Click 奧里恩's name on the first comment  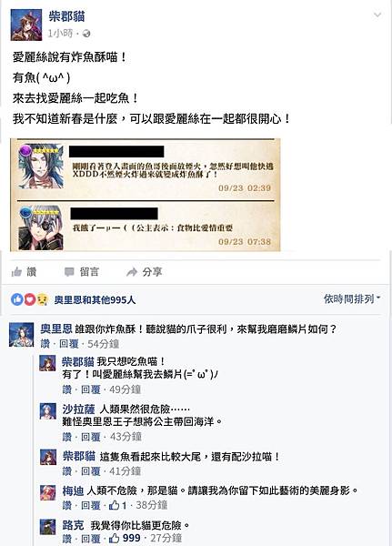pos(56,329)
